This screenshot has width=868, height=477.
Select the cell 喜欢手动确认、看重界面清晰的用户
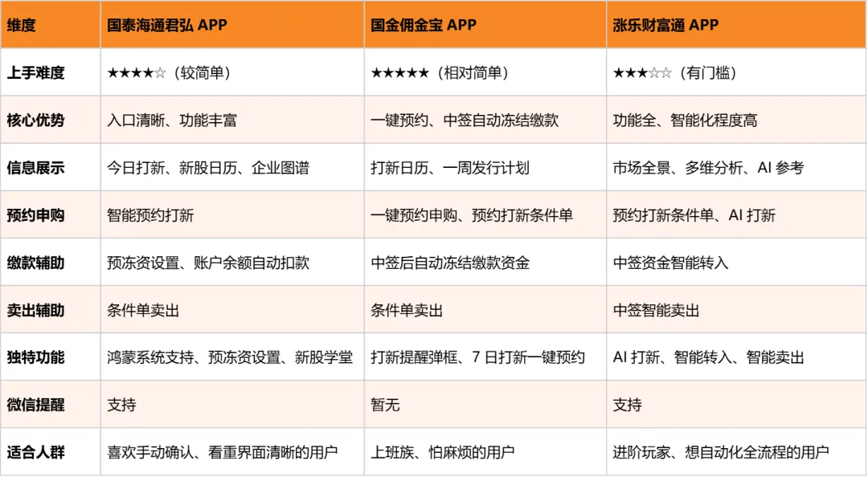(232, 452)
